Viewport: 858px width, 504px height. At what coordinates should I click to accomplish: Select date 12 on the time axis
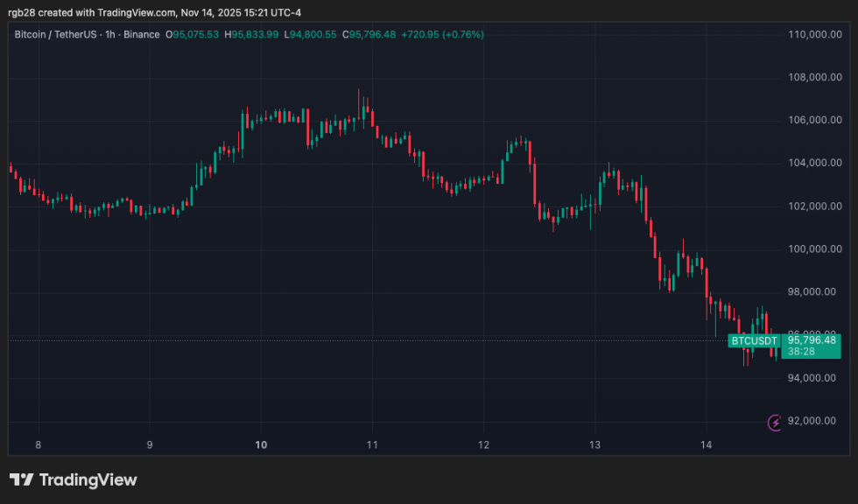(x=483, y=445)
